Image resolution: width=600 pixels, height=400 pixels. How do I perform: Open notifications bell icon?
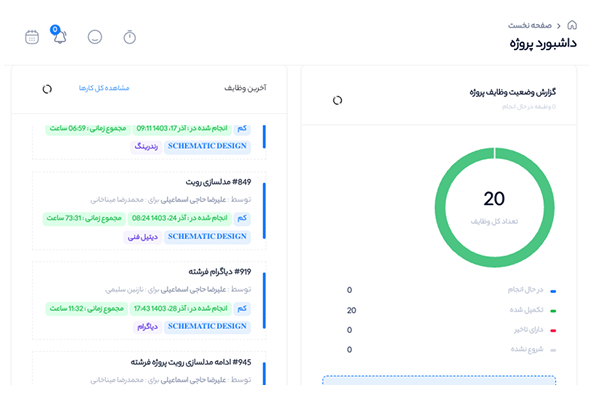60,37
